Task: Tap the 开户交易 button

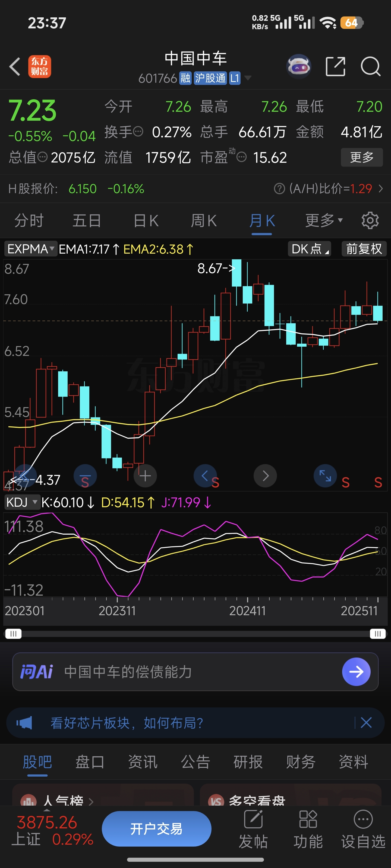Action: [x=156, y=829]
